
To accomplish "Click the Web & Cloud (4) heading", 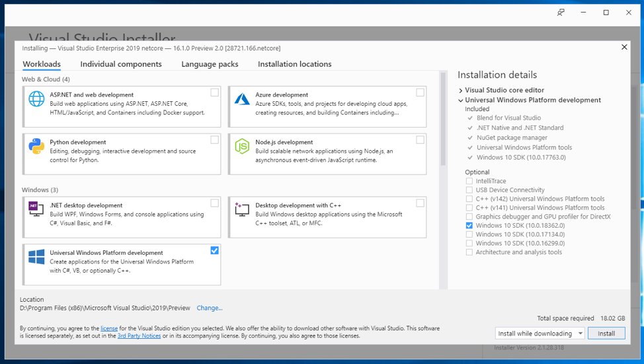I will point(46,79).
